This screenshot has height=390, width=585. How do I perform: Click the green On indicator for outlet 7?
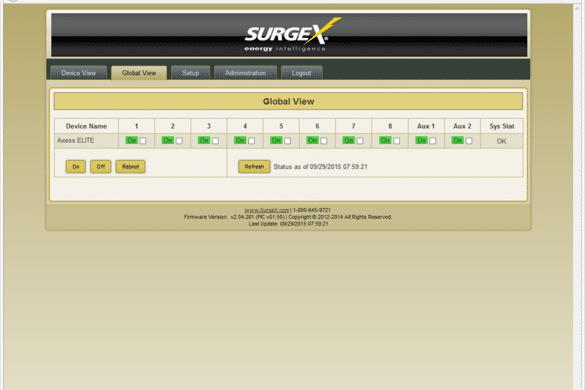(348, 140)
